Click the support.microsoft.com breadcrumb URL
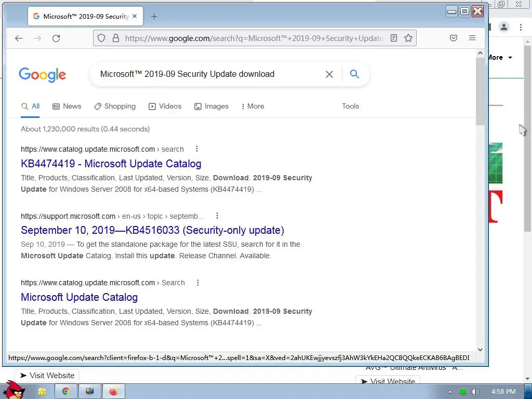Viewport: 532px width, 399px height. 112,216
